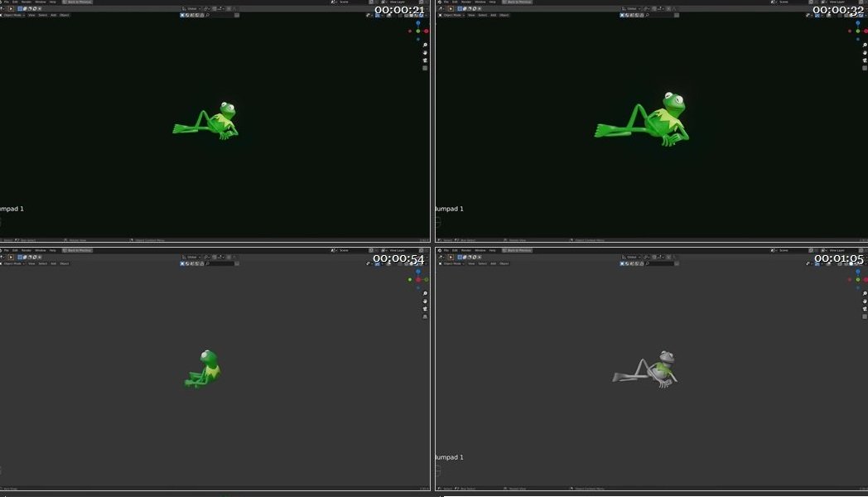Click the Blender logo icon in the 00:00:32 frame

pos(440,2)
